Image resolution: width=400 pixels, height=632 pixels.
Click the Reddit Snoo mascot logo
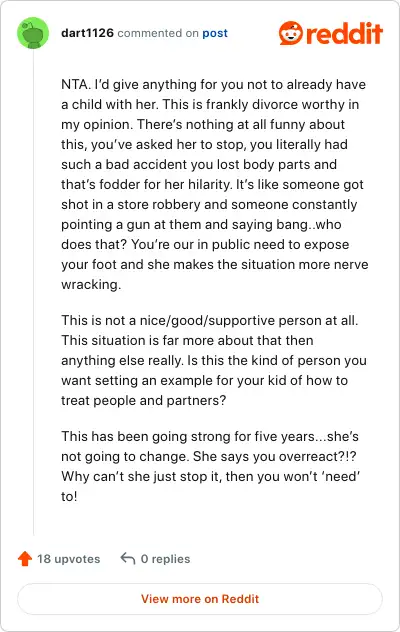click(x=290, y=33)
